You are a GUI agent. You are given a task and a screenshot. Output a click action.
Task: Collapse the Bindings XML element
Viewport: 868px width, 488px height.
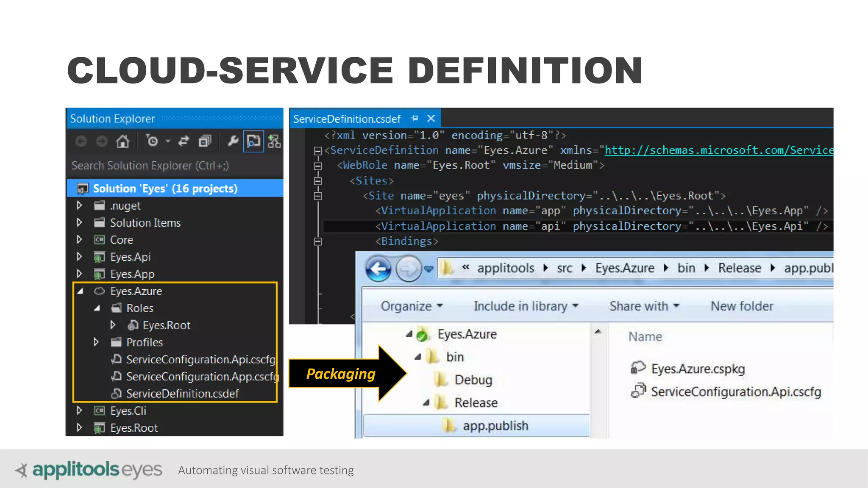click(x=317, y=241)
